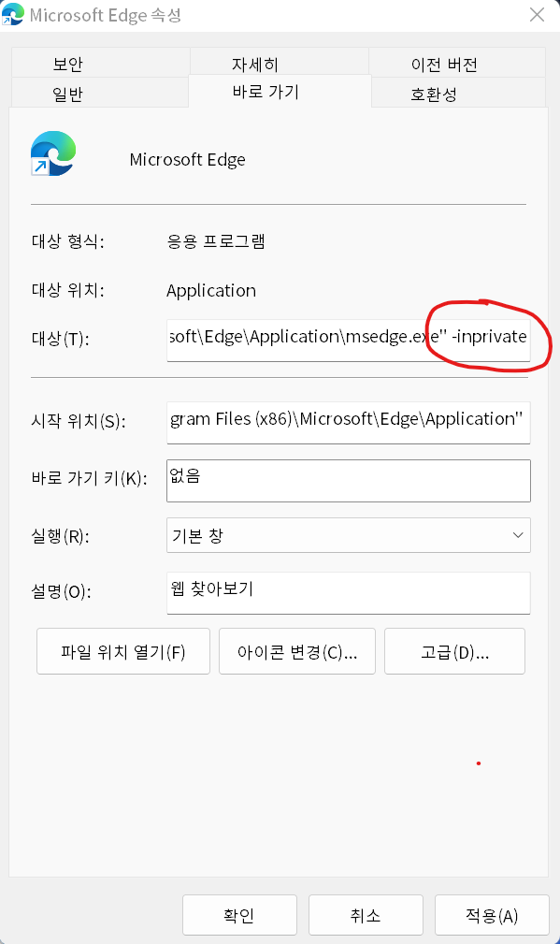This screenshot has width=560, height=944.
Task: Confirm with the 확인 button
Action: coord(239,915)
